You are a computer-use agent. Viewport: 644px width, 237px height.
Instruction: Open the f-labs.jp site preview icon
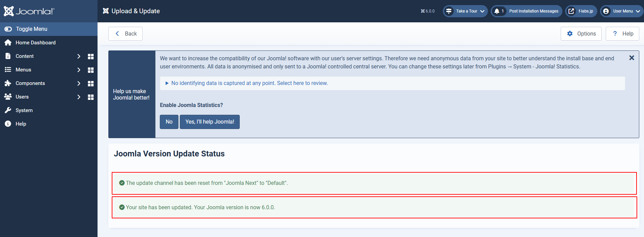click(571, 11)
